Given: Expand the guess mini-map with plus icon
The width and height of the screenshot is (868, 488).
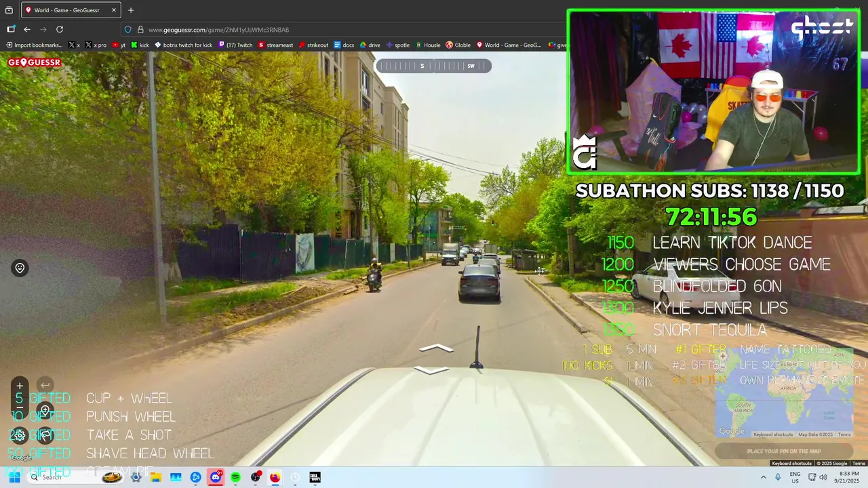Looking at the screenshot, I should click(x=723, y=356).
